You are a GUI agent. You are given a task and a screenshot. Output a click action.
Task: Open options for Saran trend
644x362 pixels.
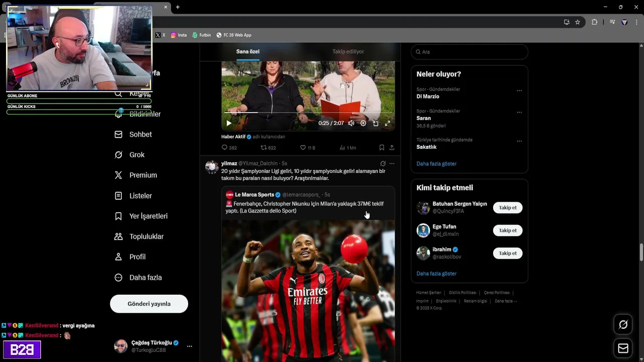click(x=519, y=113)
